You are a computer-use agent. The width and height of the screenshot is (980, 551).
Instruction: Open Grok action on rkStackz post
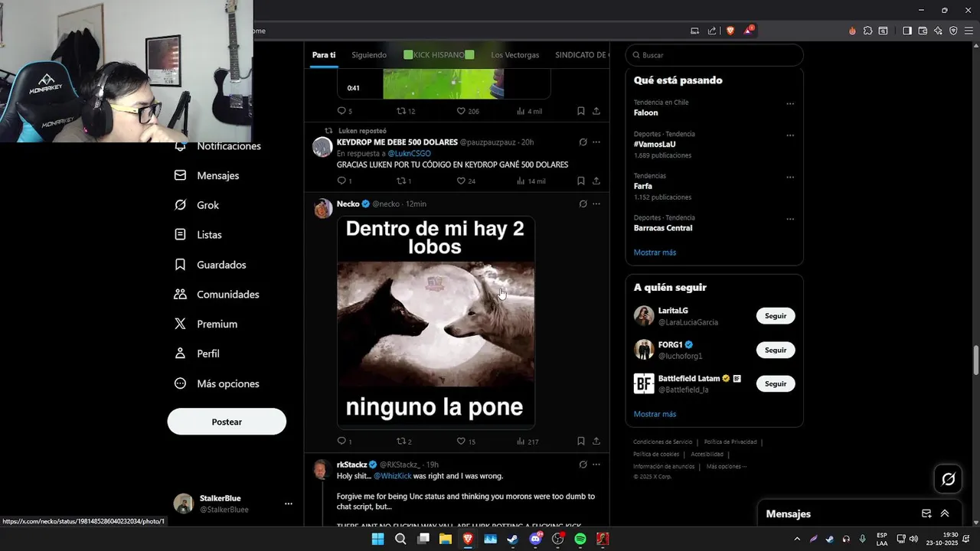[x=583, y=465]
